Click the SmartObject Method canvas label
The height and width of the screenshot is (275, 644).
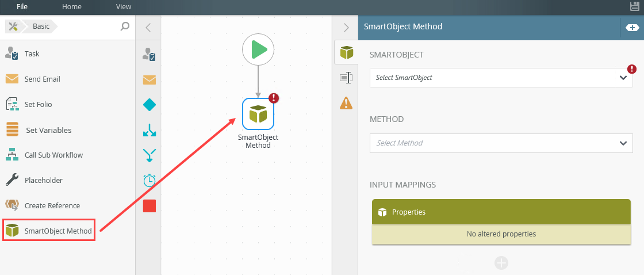(x=258, y=142)
